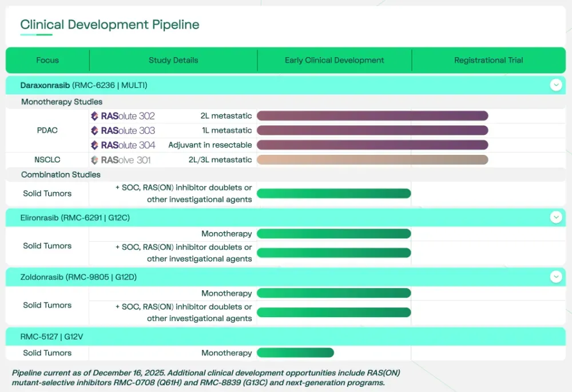Click the RASolve 301 tan progress bar
The width and height of the screenshot is (572, 392).
pos(372,160)
